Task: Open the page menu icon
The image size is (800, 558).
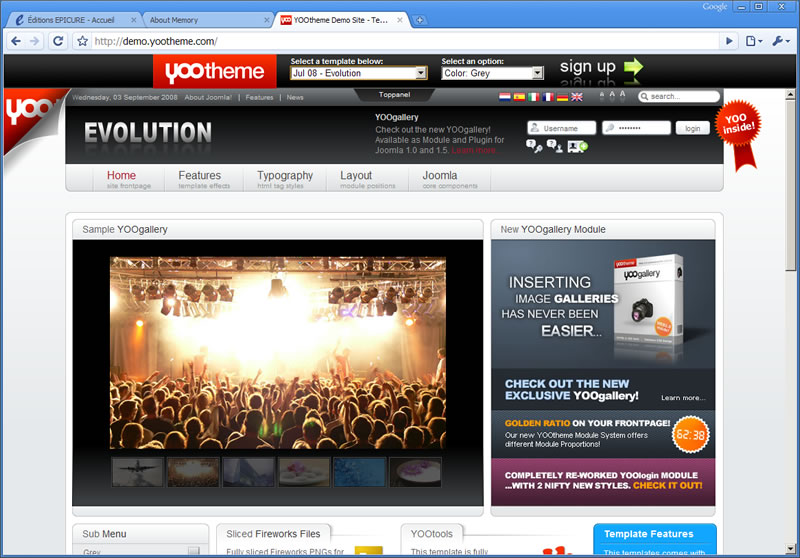Action: point(754,41)
